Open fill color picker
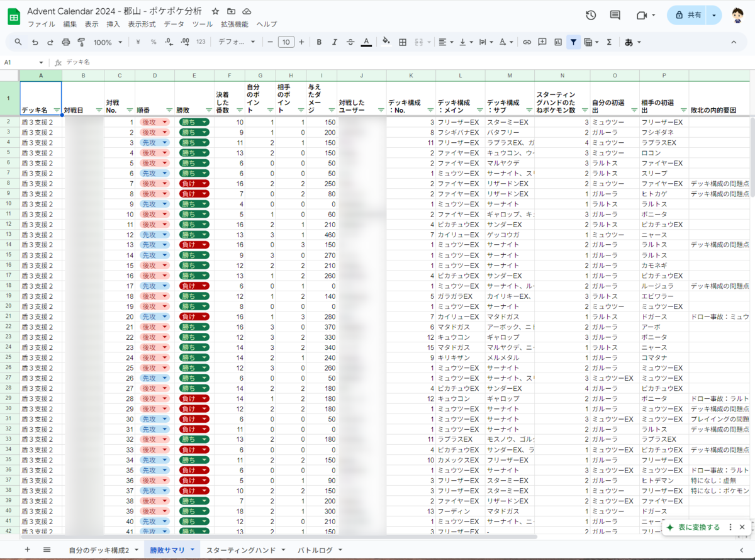Viewport: 755px width, 560px height. pos(386,42)
